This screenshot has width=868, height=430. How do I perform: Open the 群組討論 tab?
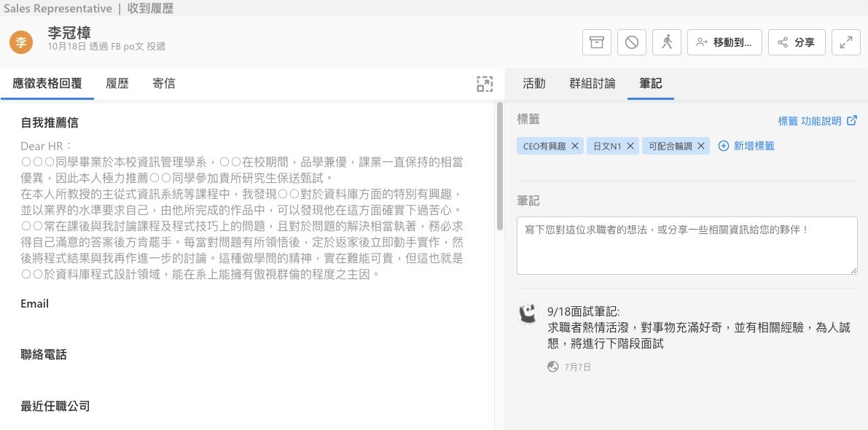coord(593,84)
